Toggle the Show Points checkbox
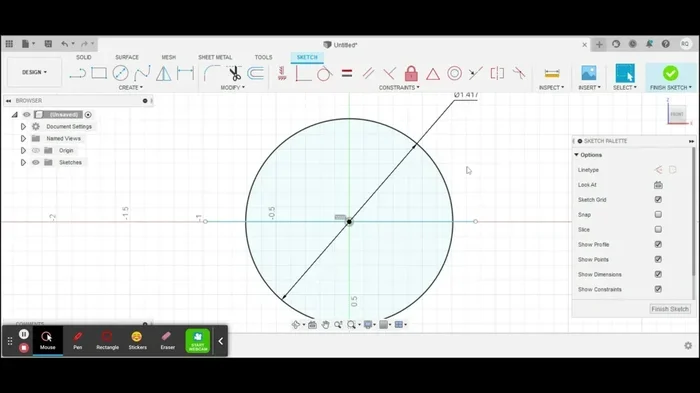 point(658,259)
